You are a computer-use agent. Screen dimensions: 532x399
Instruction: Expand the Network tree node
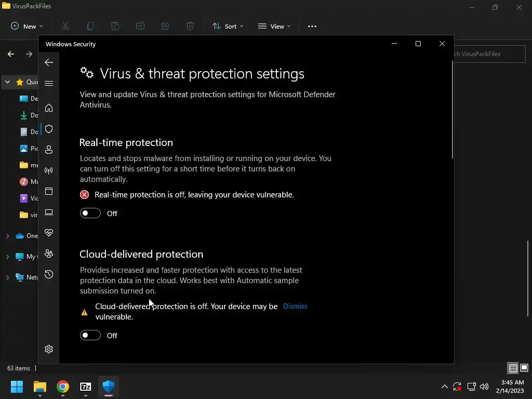[x=7, y=277]
